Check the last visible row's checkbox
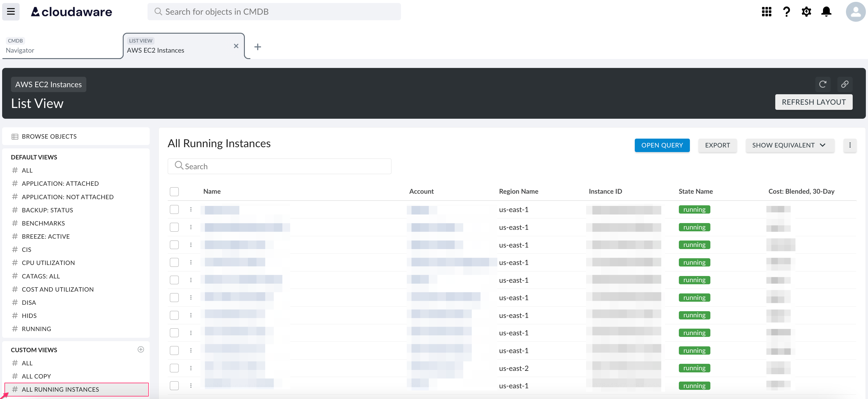 (x=174, y=386)
